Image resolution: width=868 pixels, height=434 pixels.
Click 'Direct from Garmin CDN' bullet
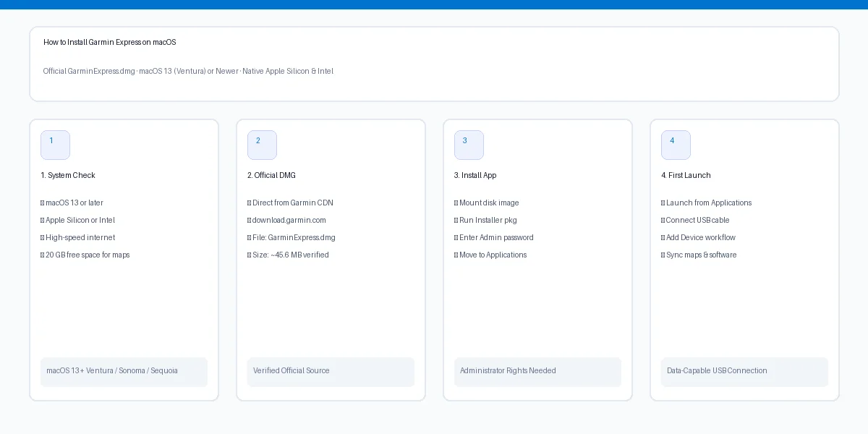coord(290,203)
